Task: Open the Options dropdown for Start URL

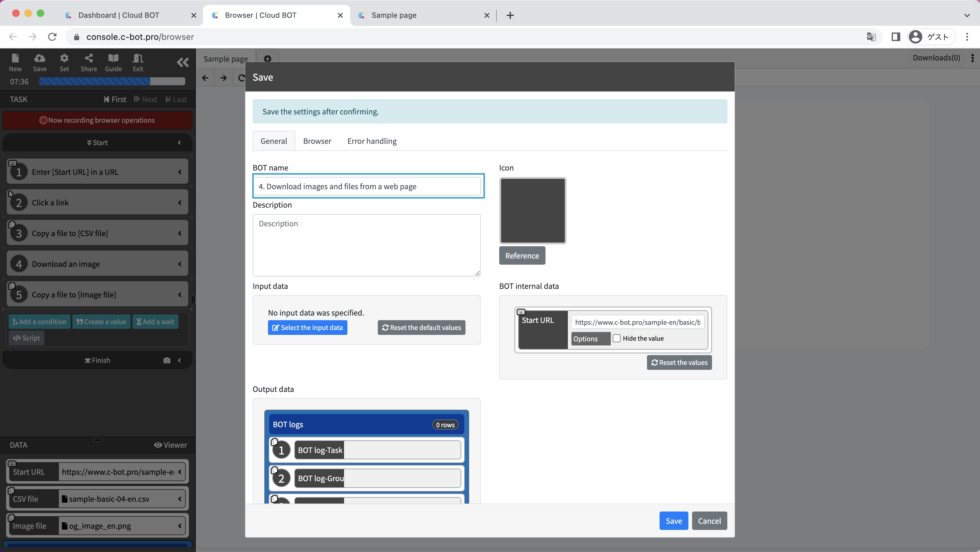Action: coord(591,339)
